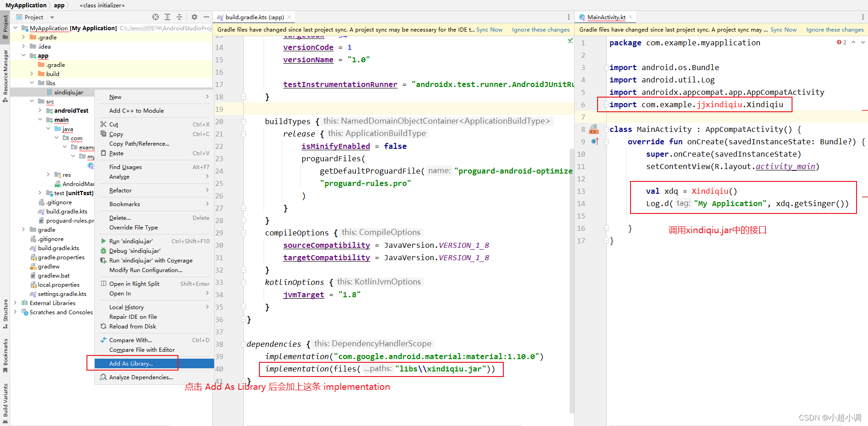This screenshot has height=426, width=868.
Task: Open the Structure side tab
Action: (5, 314)
